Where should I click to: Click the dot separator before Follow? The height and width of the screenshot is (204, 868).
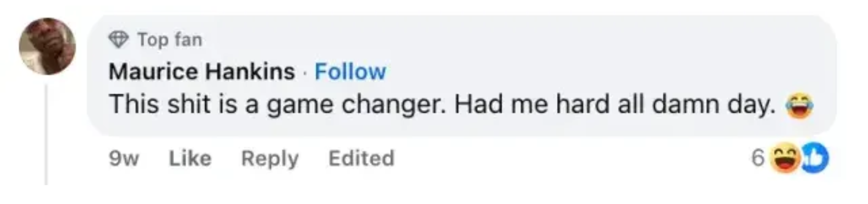coord(305,72)
